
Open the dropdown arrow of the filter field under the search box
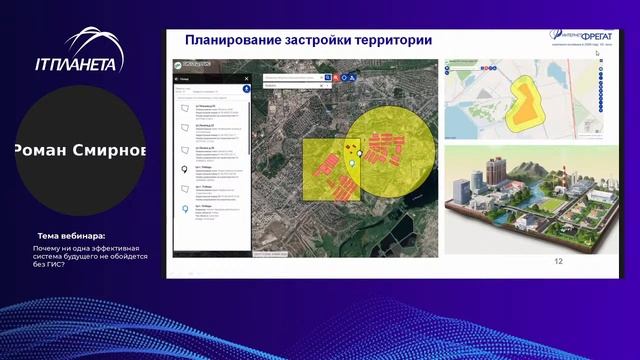click(x=327, y=86)
